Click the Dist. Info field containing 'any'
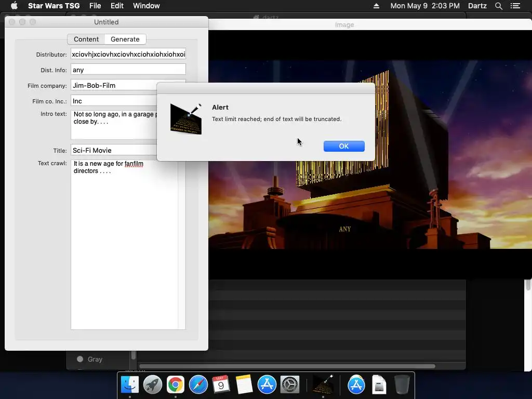 point(128,70)
